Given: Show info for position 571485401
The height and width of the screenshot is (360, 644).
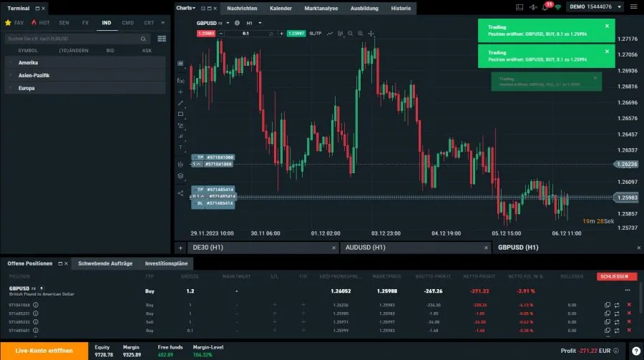Looking at the screenshot, I should point(36,331).
